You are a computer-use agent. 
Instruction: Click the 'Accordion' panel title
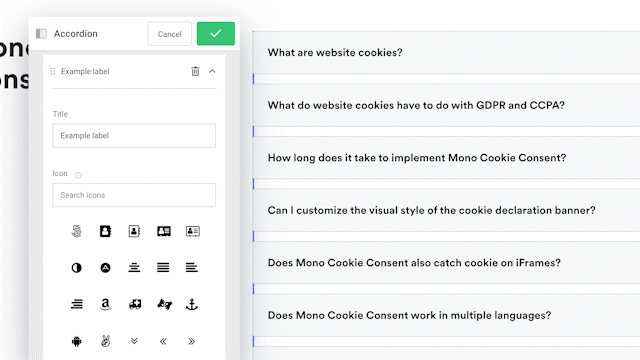pos(76,33)
